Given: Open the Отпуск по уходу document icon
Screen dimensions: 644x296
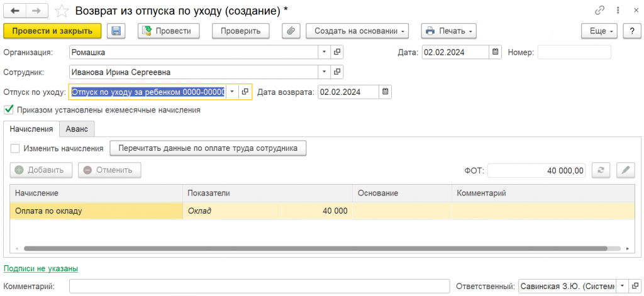Looking at the screenshot, I should pos(245,92).
